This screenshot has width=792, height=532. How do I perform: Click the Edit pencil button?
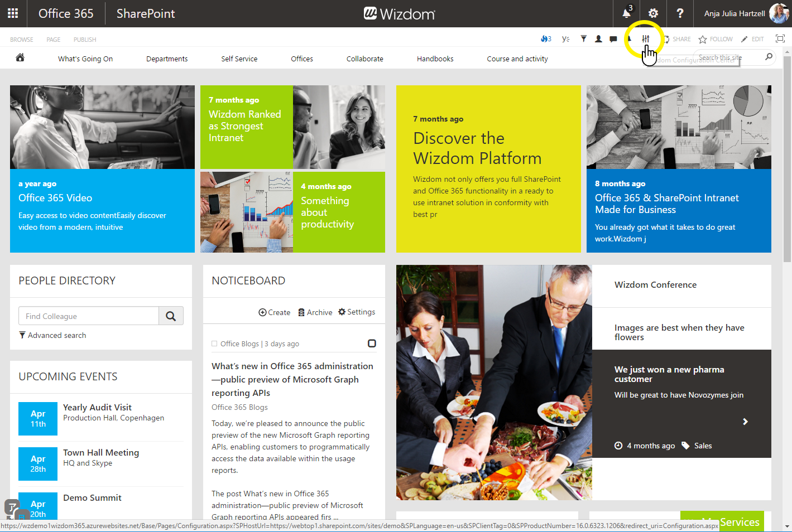(x=752, y=39)
